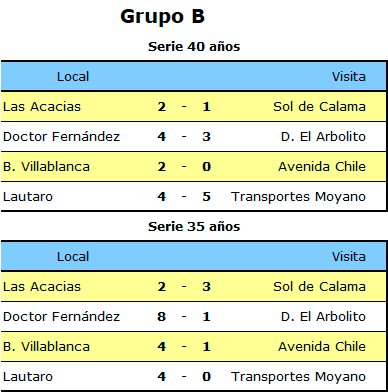Screen dimensions: 388x392
Task: Click Lautaro in Serie 40 table
Action: point(28,197)
